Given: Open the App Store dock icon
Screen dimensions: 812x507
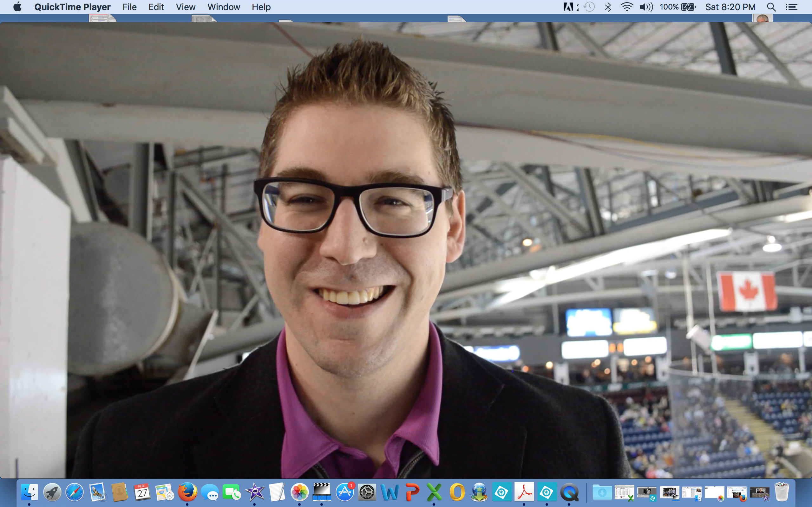Looking at the screenshot, I should coord(344,492).
